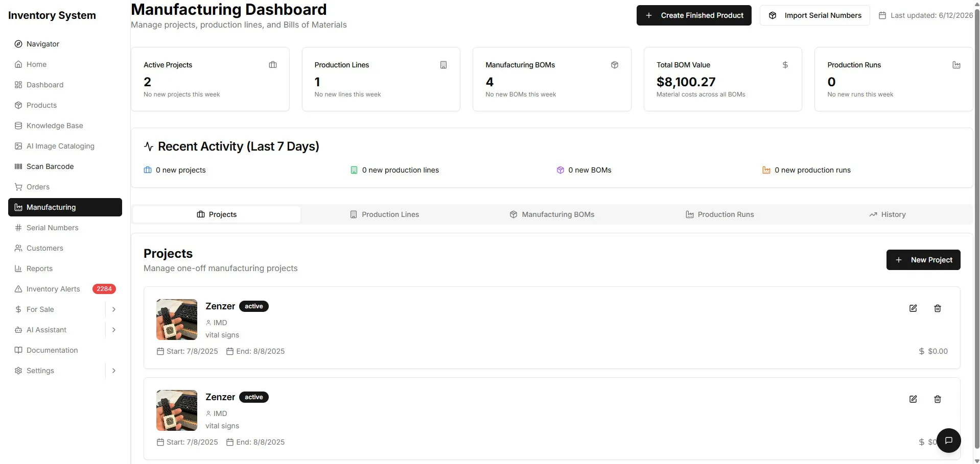Expand the For Sale submenu chevron

click(x=114, y=309)
